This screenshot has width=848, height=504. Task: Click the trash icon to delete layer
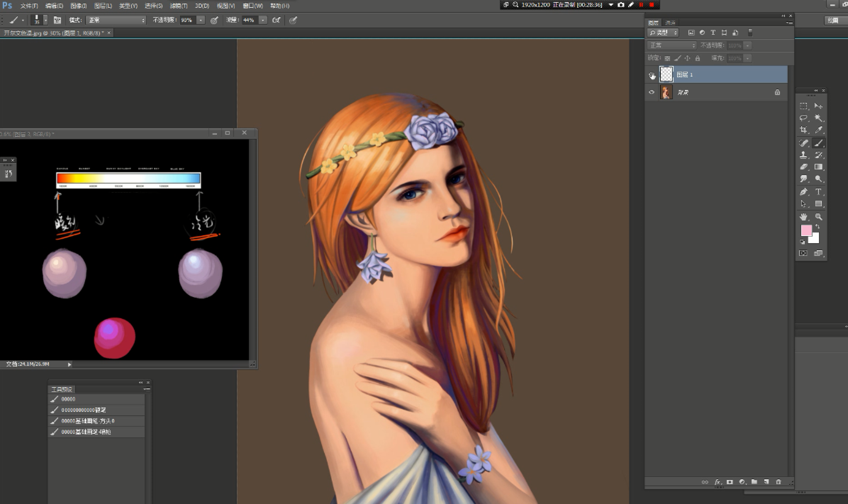(x=779, y=482)
